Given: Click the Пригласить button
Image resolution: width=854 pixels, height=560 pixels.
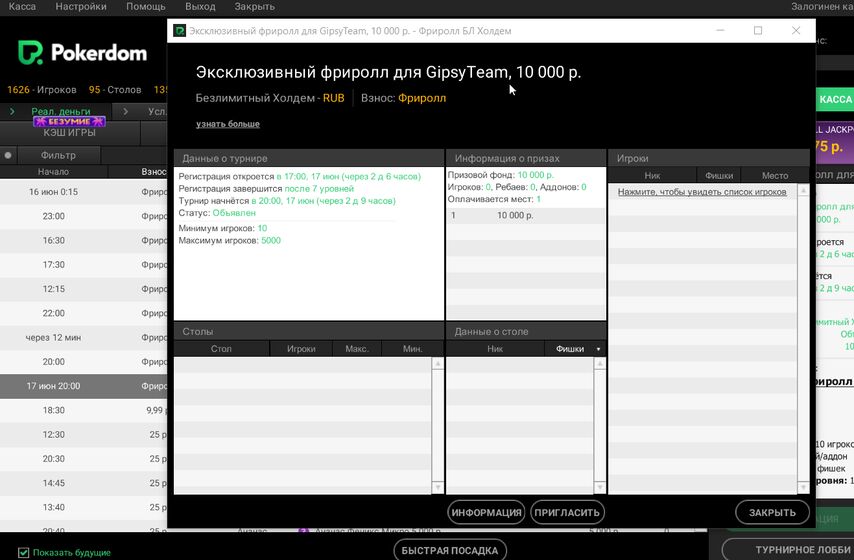Looking at the screenshot, I should [x=567, y=513].
